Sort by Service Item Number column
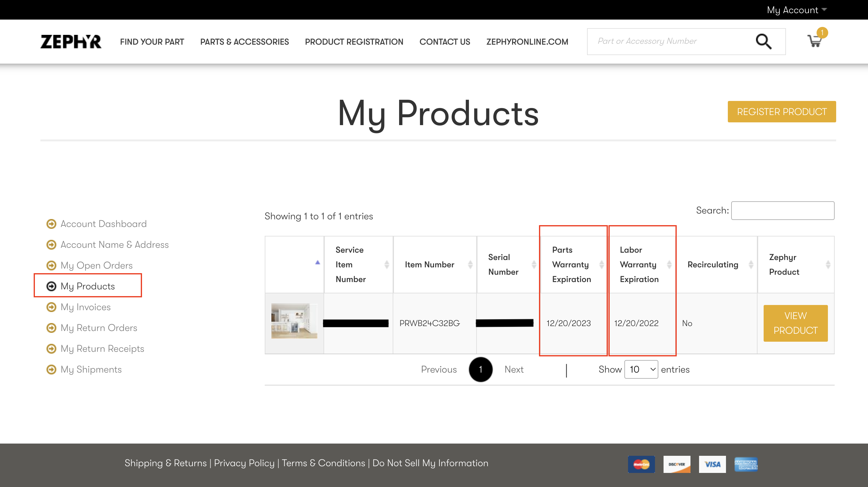 pos(359,264)
